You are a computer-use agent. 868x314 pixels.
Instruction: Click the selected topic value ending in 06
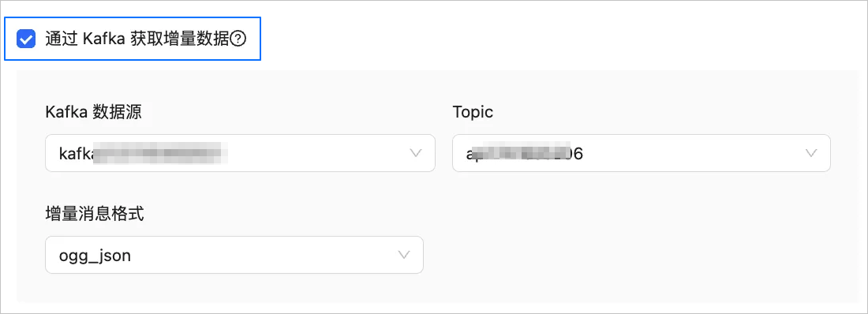(x=524, y=153)
